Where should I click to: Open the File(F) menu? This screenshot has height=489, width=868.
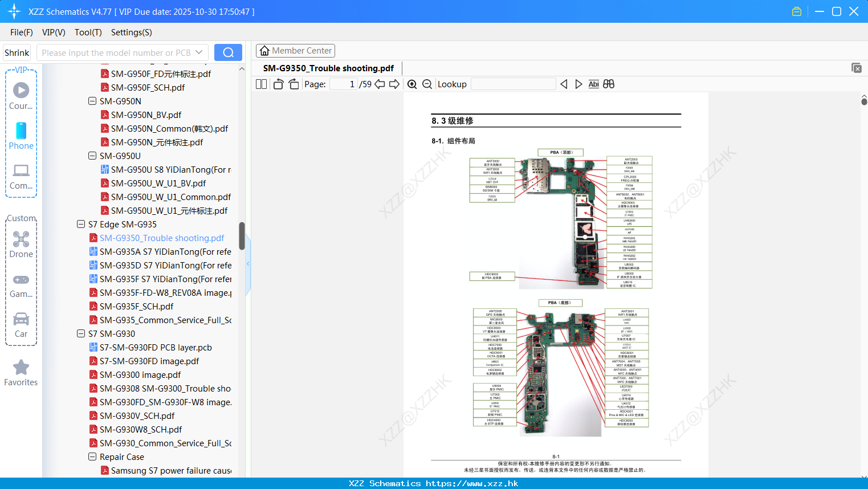pyautogui.click(x=22, y=32)
